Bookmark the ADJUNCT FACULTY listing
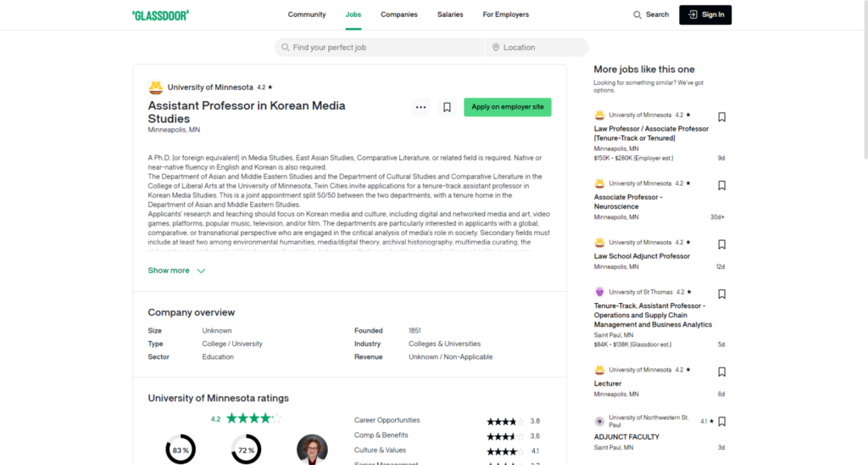This screenshot has width=868, height=465. click(721, 422)
